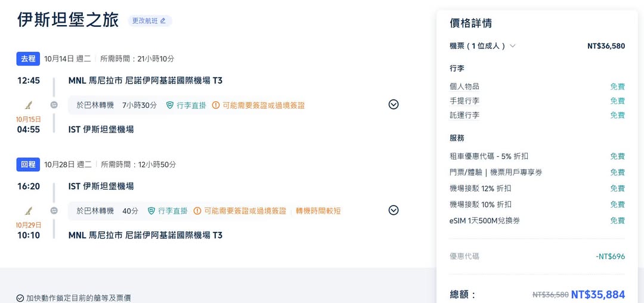Open the 手提行李 details link
644x303 pixels.
(x=465, y=101)
